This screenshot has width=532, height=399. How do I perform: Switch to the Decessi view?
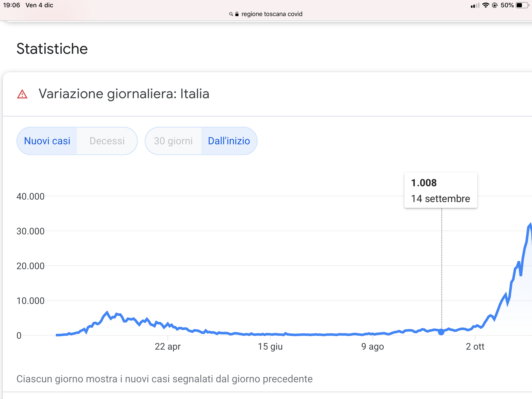107,141
